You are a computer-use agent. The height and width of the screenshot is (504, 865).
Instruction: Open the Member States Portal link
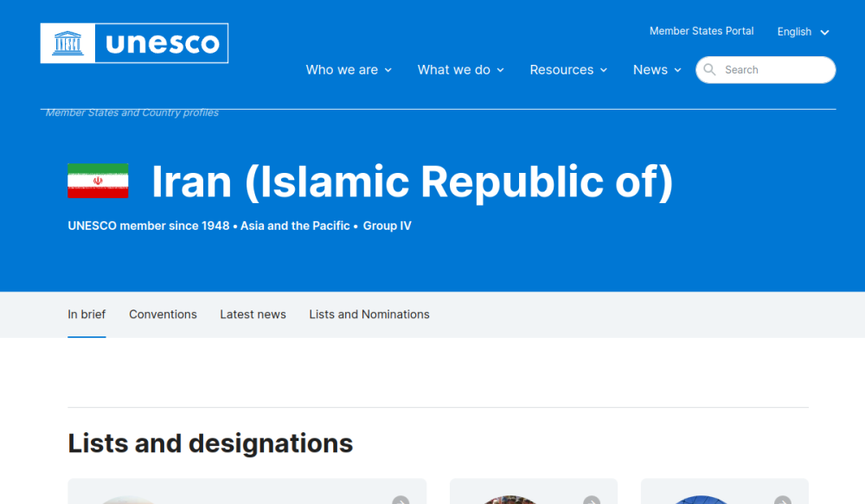point(702,31)
